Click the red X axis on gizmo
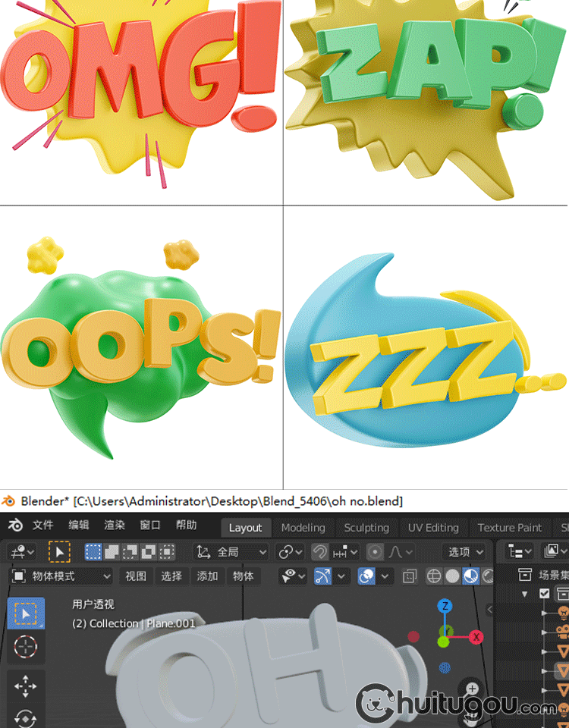This screenshot has height=728, width=569. (x=476, y=637)
